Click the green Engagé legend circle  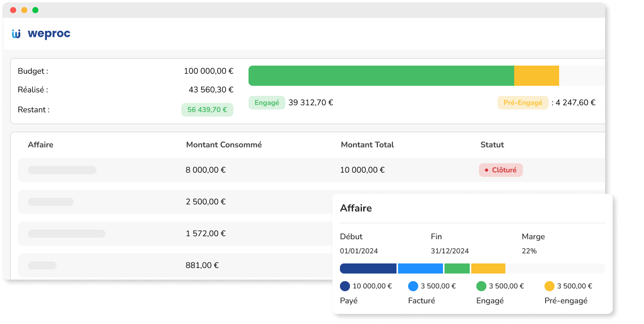(481, 286)
